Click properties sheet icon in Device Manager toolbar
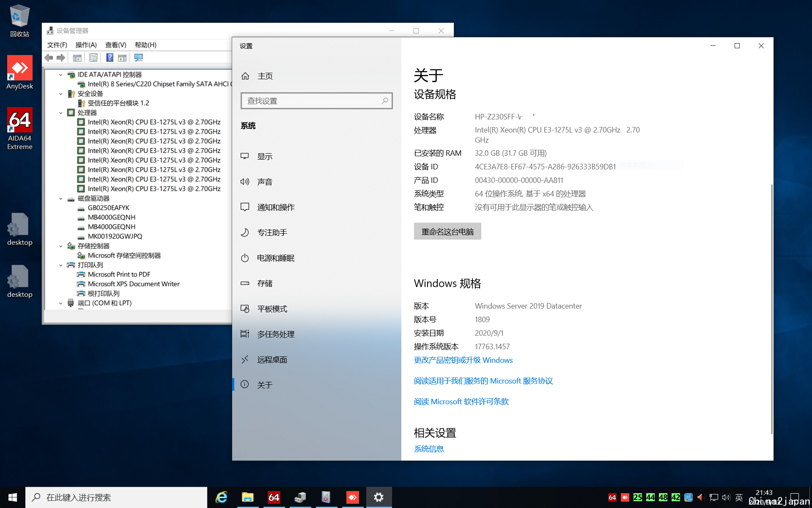812x508 pixels. 93,58
